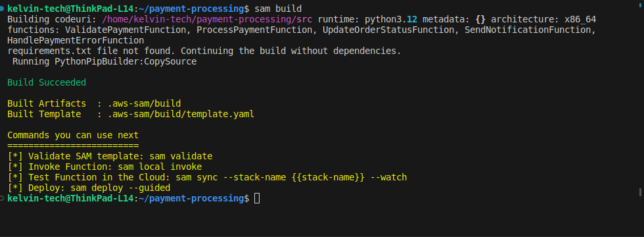
Task: Click the SendNotificationFunction name
Action: [527, 30]
